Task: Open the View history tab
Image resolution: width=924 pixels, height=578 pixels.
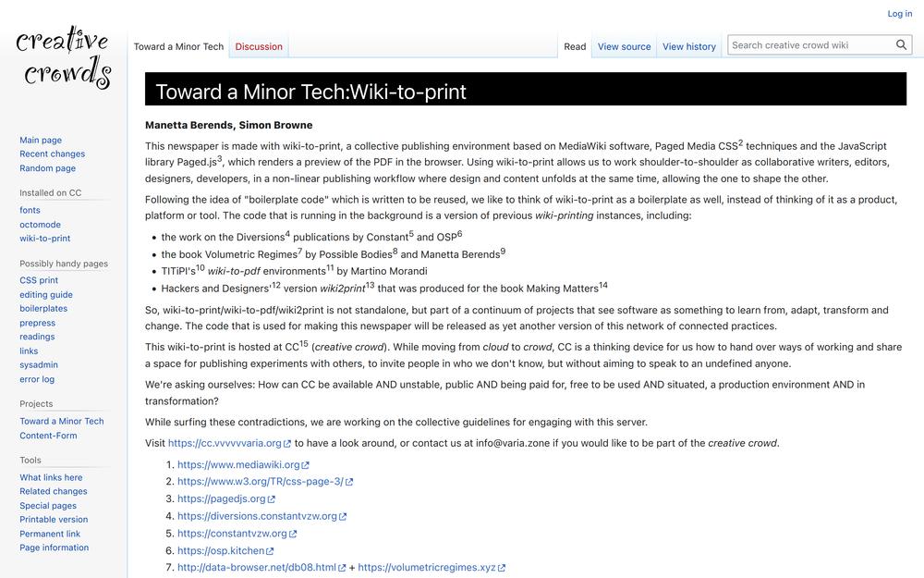Action: (x=689, y=46)
